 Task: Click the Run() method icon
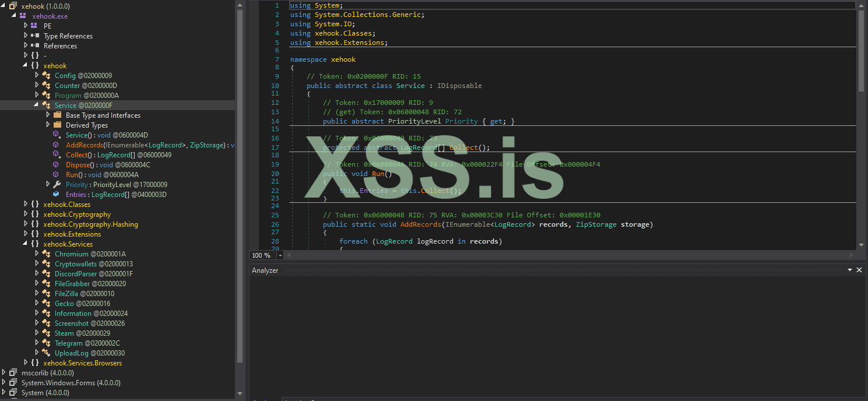[x=57, y=175]
